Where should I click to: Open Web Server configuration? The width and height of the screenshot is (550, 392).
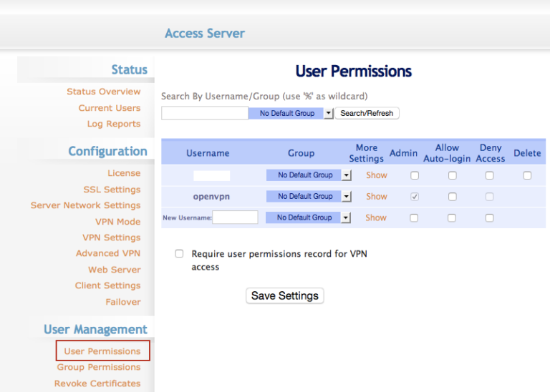[x=115, y=270]
